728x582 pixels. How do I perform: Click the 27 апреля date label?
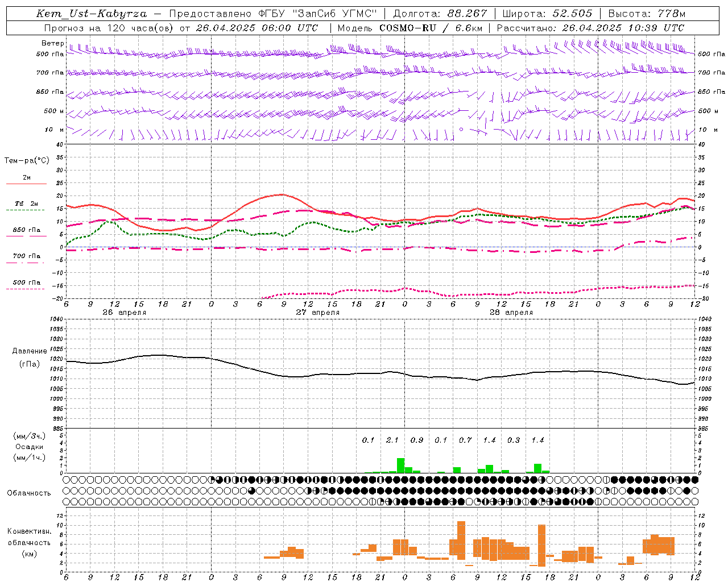[317, 313]
